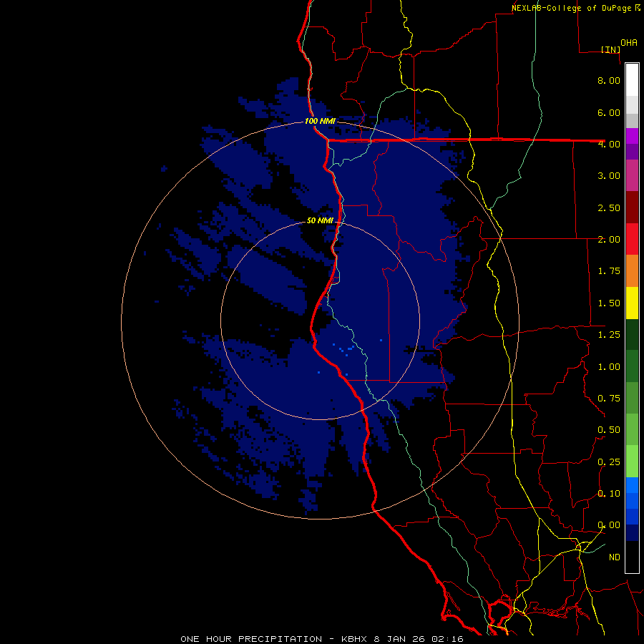The image size is (644, 644).
Task: Click the 1.75 legend value
Action: click(609, 271)
